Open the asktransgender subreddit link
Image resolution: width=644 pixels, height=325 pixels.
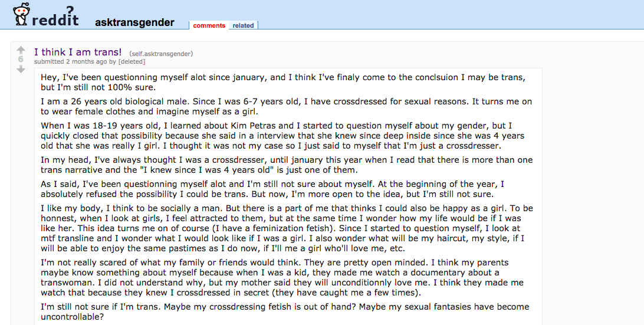point(134,22)
